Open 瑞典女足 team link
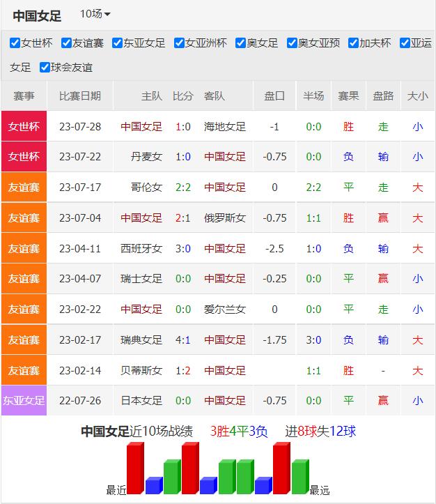This screenshot has height=504, width=436. pyautogui.click(x=141, y=339)
